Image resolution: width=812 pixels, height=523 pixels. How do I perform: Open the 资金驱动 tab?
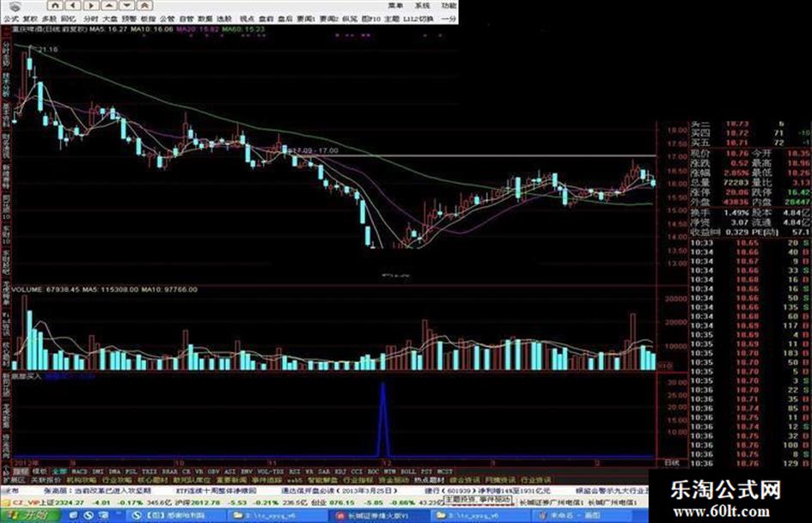(393, 480)
